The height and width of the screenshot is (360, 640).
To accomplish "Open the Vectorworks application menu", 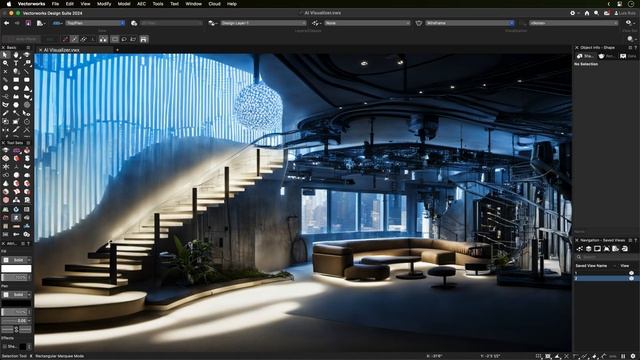I will pyautogui.click(x=31, y=4).
